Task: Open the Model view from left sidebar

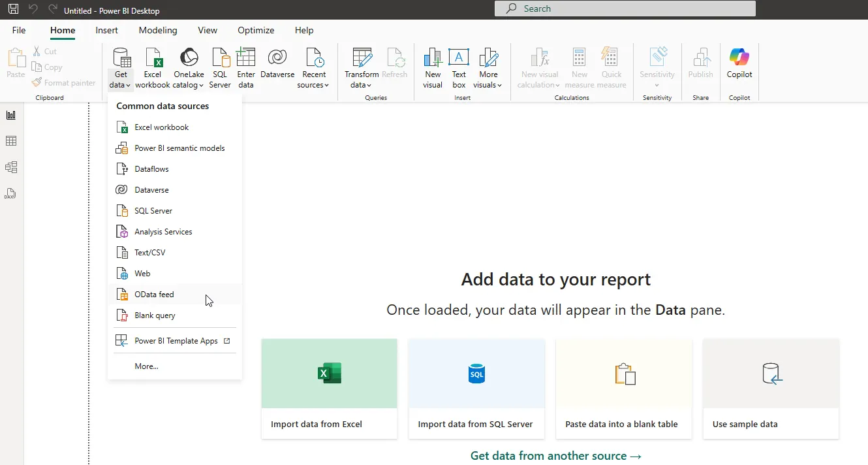Action: point(10,167)
